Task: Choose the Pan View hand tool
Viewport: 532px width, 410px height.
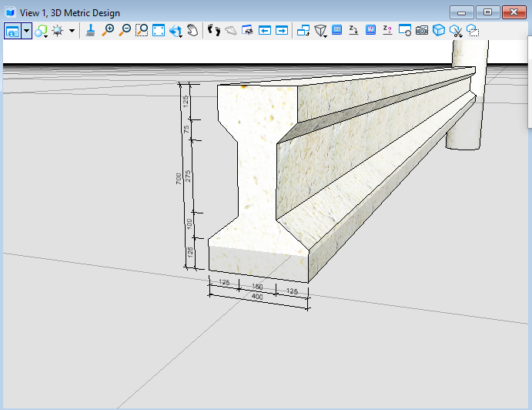Action: click(x=192, y=31)
